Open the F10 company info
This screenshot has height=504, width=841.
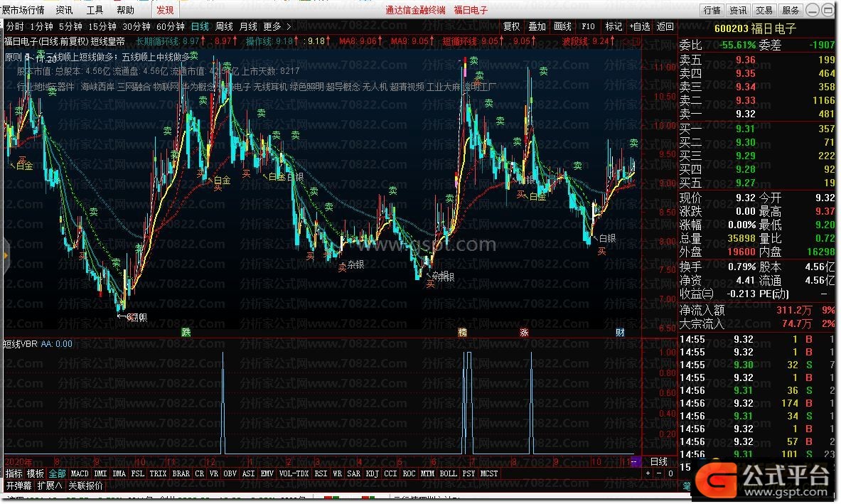pyautogui.click(x=589, y=26)
